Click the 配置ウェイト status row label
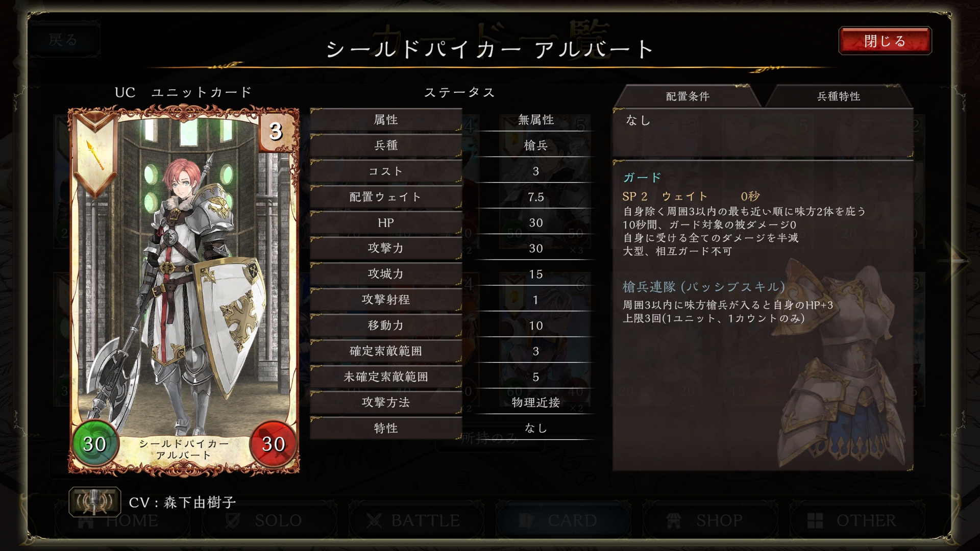Viewport: 980px width, 551px height. [x=386, y=197]
